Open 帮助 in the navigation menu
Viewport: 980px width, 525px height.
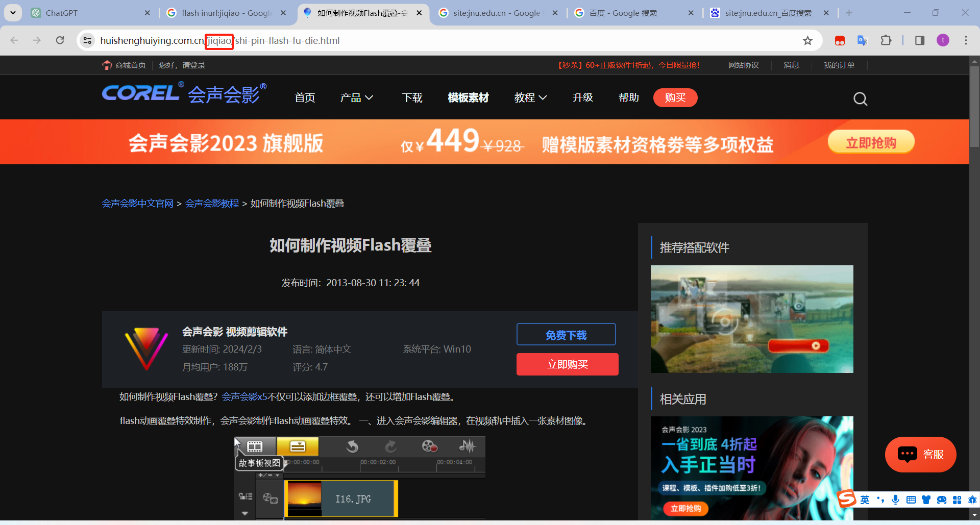(x=628, y=97)
